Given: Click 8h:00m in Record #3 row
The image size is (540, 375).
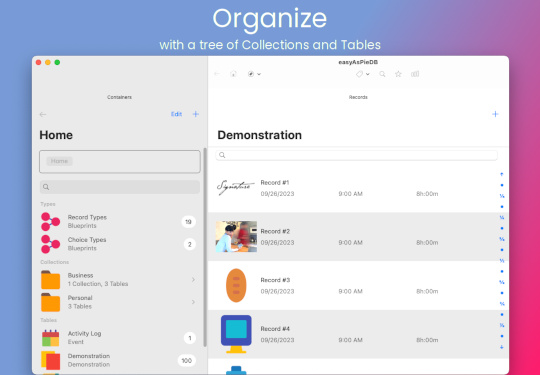Looking at the screenshot, I should 427,292.
